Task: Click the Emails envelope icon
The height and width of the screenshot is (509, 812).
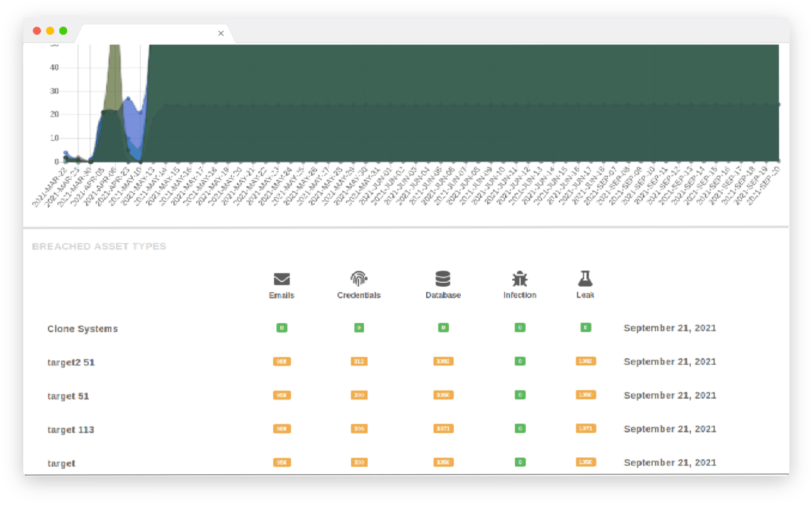Action: pyautogui.click(x=282, y=279)
